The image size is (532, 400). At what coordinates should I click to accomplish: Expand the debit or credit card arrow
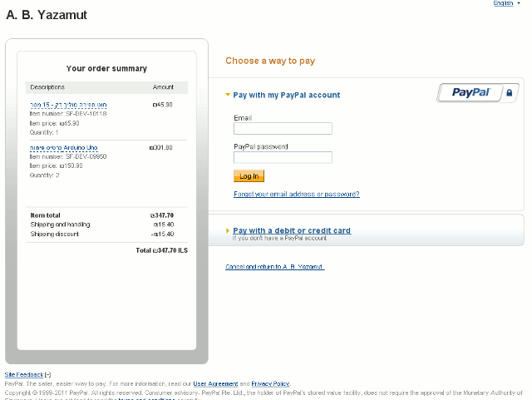point(228,230)
